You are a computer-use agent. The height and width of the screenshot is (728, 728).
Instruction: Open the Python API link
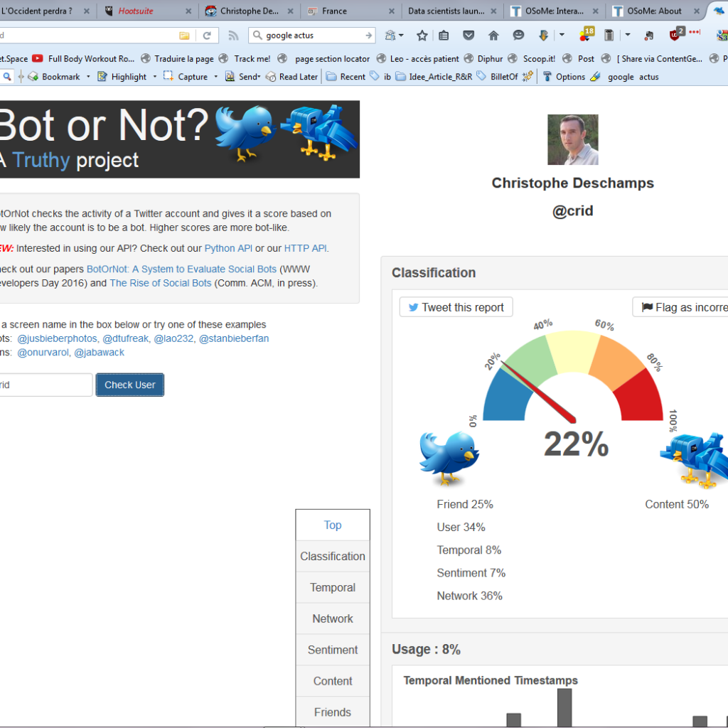click(228, 248)
